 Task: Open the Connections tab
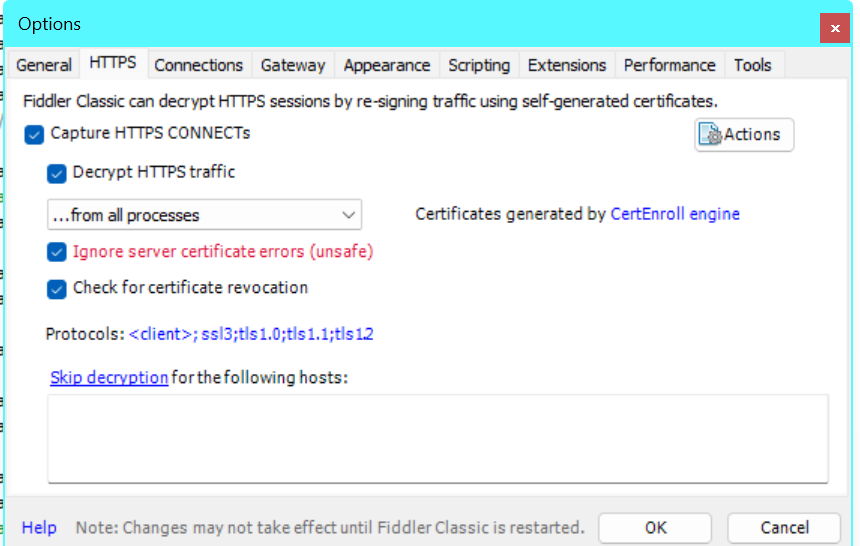click(199, 65)
